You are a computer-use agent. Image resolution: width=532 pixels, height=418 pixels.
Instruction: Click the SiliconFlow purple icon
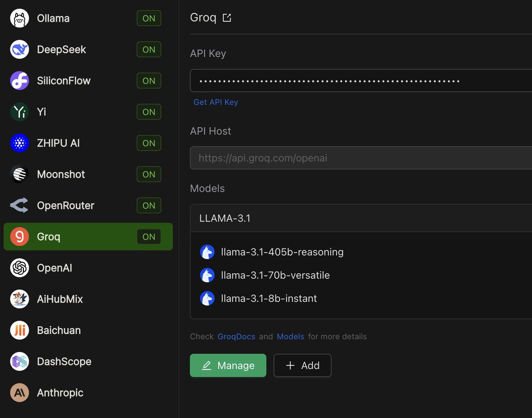pos(20,81)
